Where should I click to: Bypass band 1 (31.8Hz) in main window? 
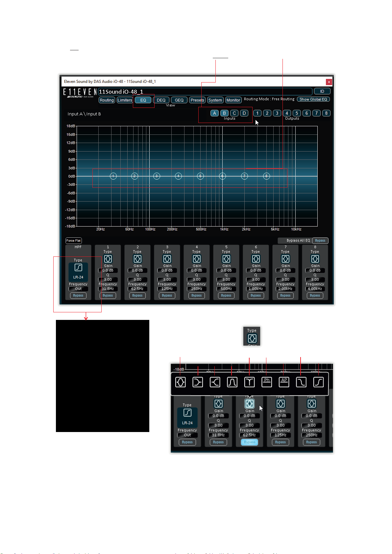coord(108,296)
